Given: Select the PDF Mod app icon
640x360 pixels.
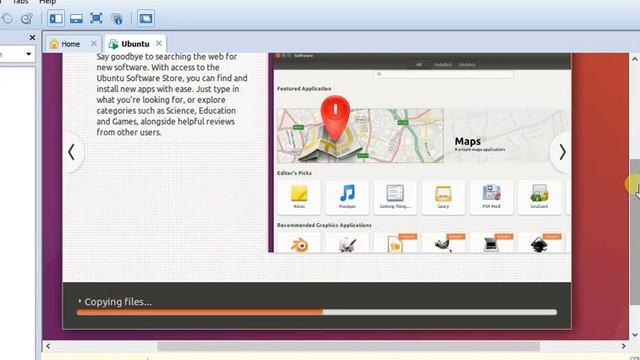Looking at the screenshot, I should 491,197.
